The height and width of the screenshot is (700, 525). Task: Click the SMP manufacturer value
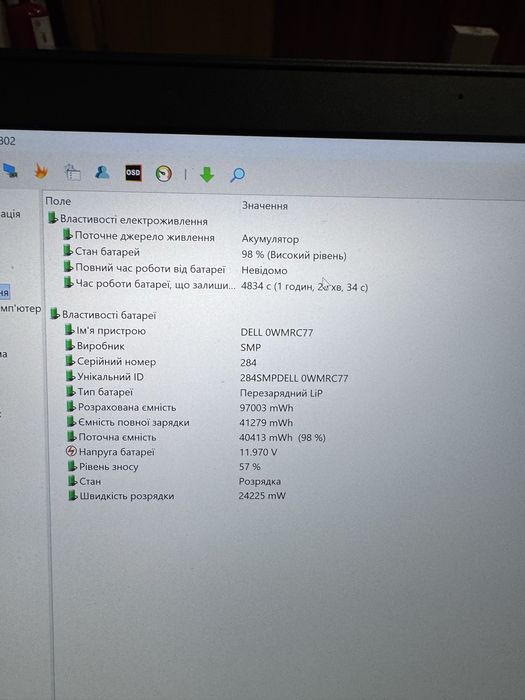click(x=251, y=347)
